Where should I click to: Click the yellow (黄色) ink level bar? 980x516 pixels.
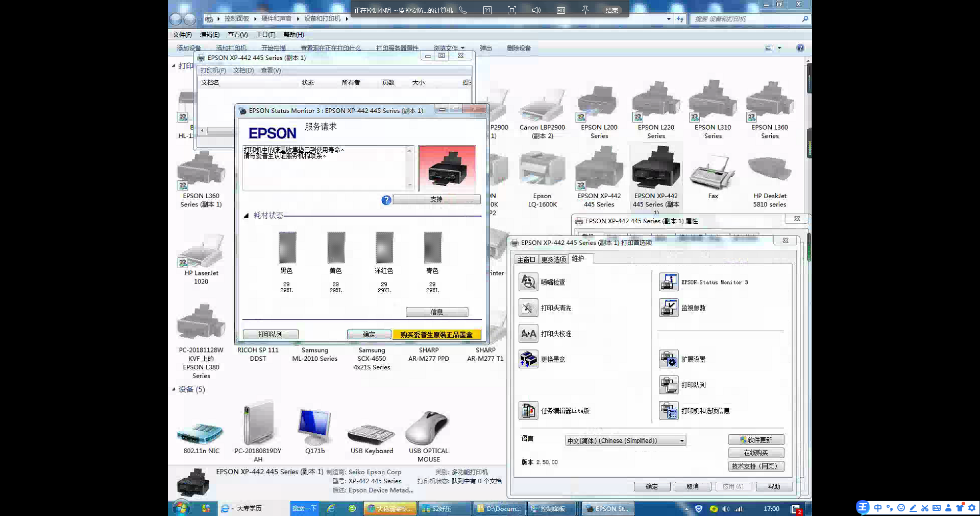click(x=336, y=247)
